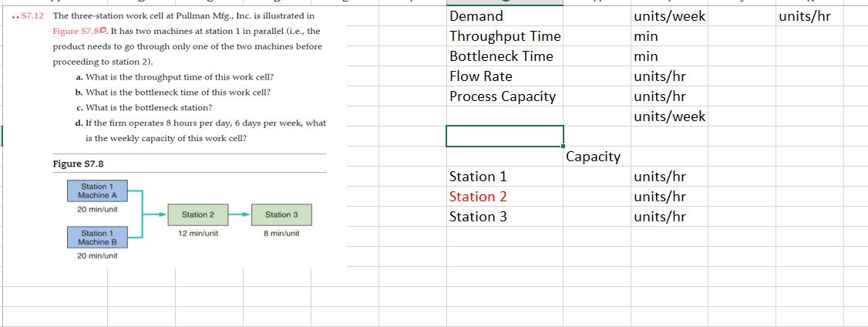Select the Demand cell

coord(504,16)
